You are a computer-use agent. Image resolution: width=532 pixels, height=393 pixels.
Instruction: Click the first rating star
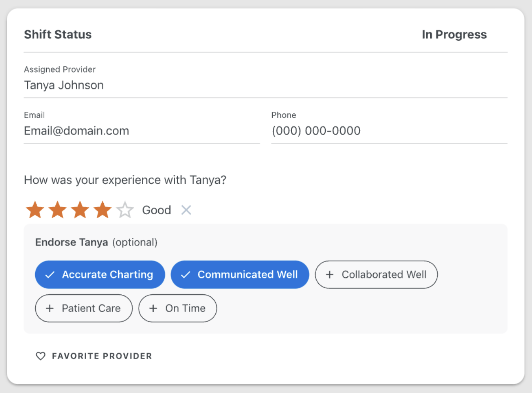coord(35,210)
